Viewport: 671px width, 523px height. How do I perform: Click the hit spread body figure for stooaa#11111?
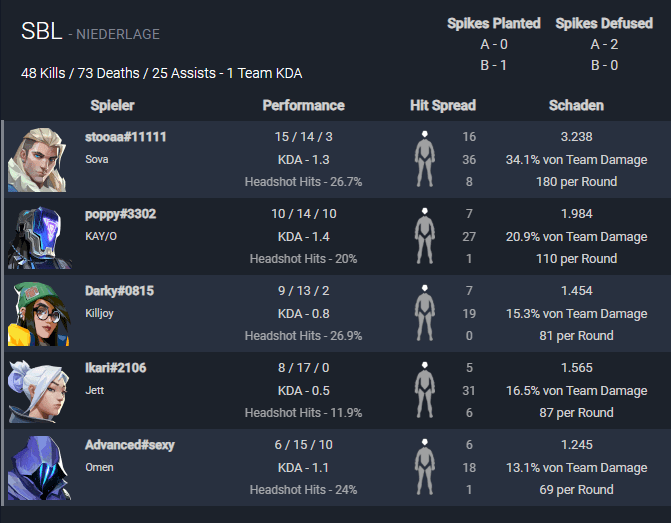(425, 159)
